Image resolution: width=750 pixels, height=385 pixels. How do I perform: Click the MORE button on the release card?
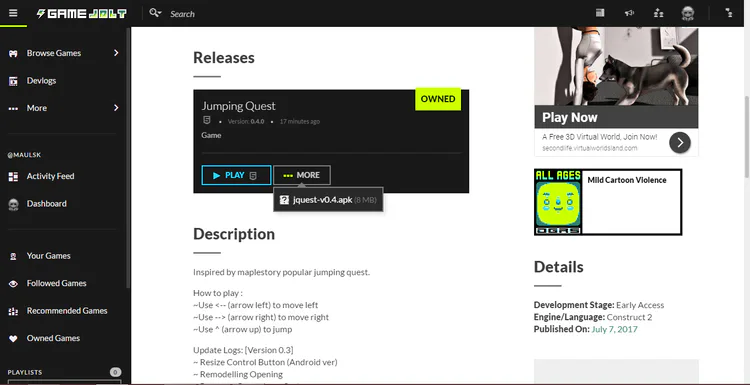click(x=302, y=175)
